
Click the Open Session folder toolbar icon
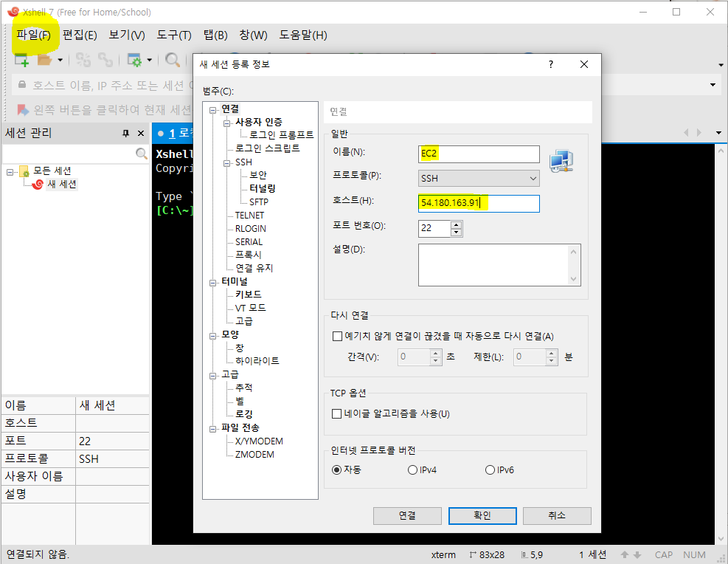tap(44, 60)
